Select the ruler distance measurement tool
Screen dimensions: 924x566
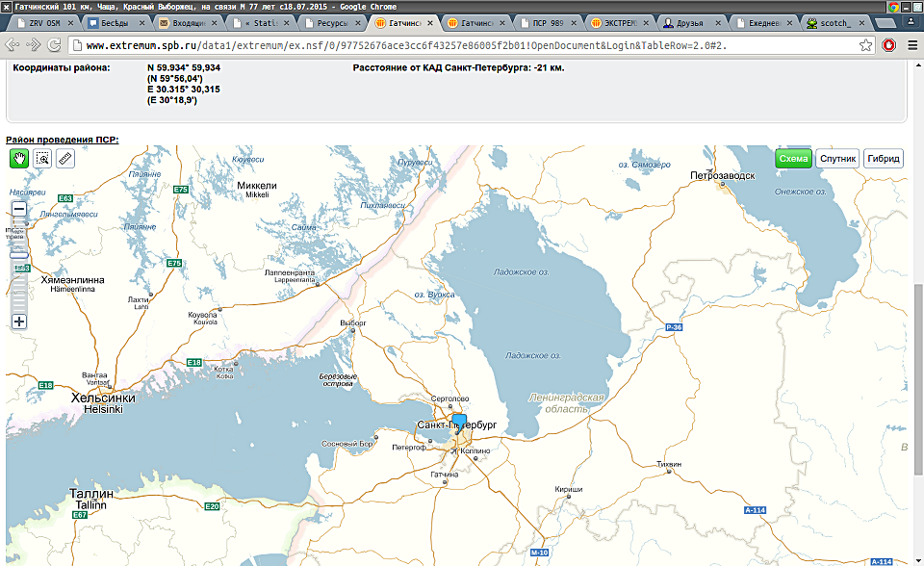click(65, 159)
